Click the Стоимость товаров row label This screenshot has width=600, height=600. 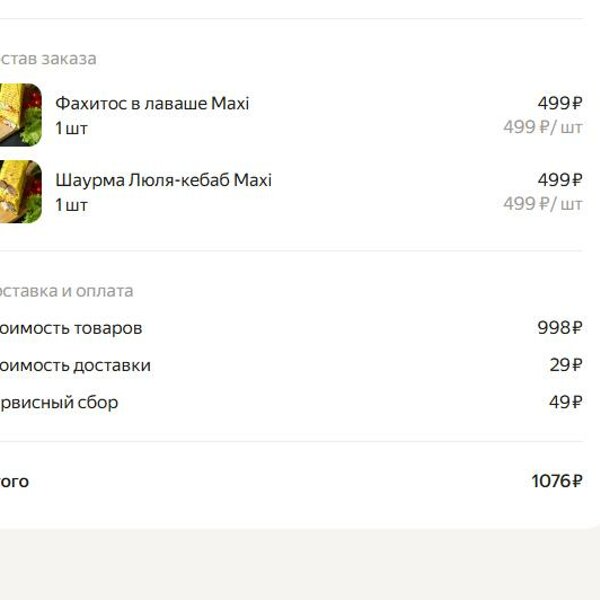pos(71,328)
